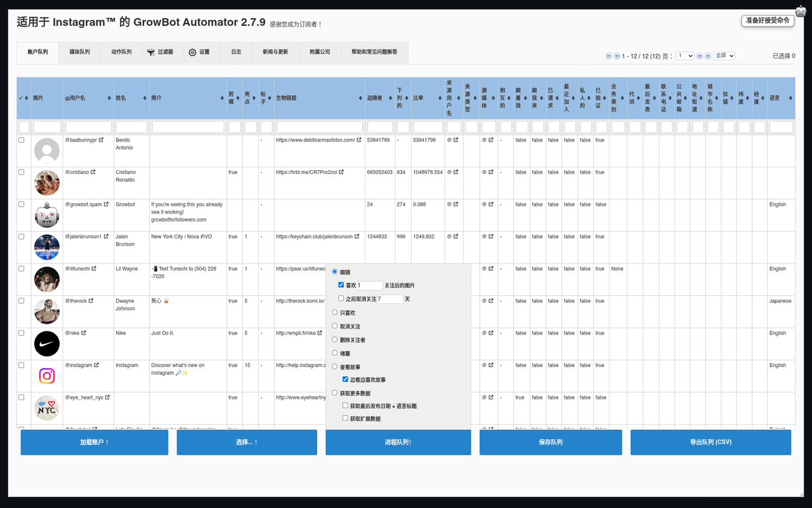The width and height of the screenshot is (812, 508).
Task: Select the 查看故事 radio option
Action: 335,366
